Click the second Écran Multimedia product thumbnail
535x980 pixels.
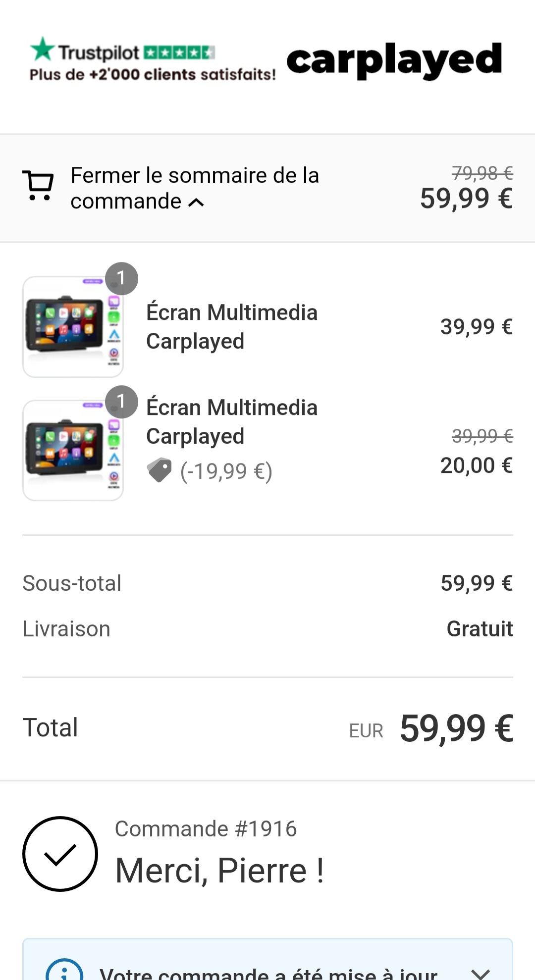(73, 450)
